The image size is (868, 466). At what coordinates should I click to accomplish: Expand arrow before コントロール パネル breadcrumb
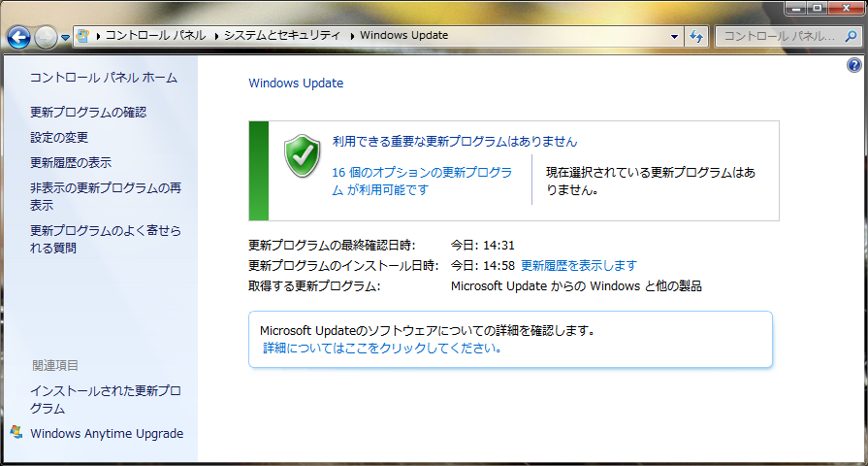(98, 36)
